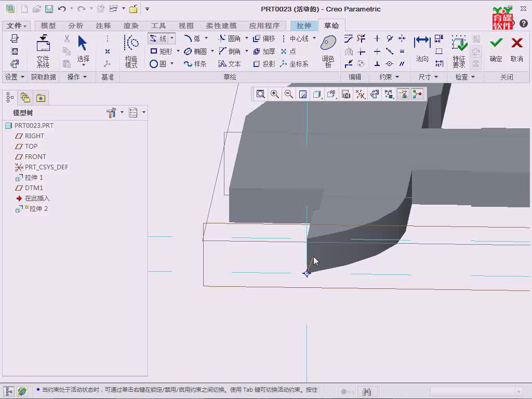
Task: Click the help question mark icon
Action: [x=524, y=23]
